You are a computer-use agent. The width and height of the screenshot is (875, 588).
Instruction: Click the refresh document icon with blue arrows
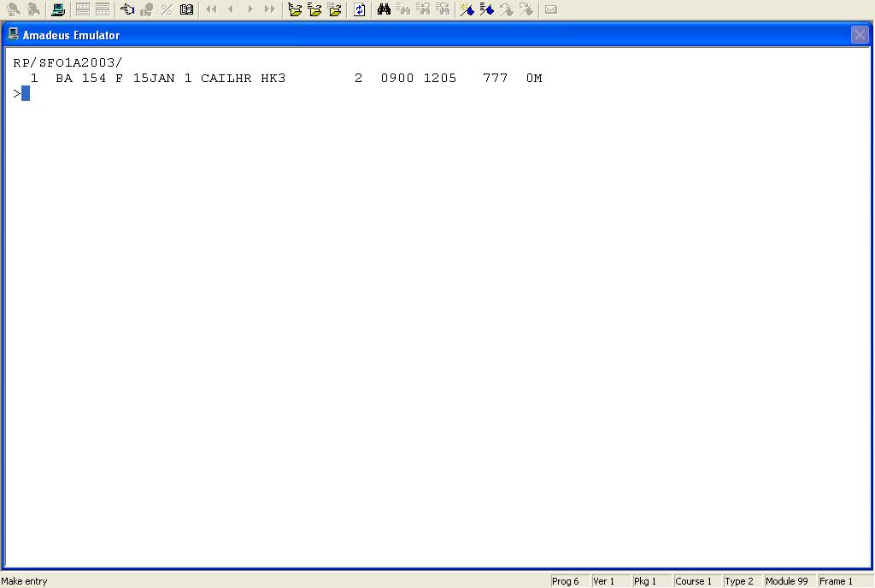pyautogui.click(x=360, y=9)
